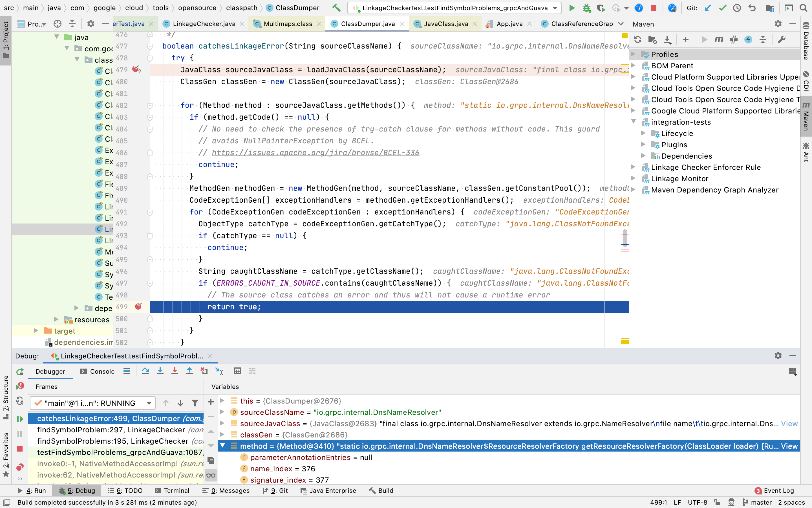Download Maven sources and documentation
This screenshot has width=812, height=508.
click(x=667, y=40)
